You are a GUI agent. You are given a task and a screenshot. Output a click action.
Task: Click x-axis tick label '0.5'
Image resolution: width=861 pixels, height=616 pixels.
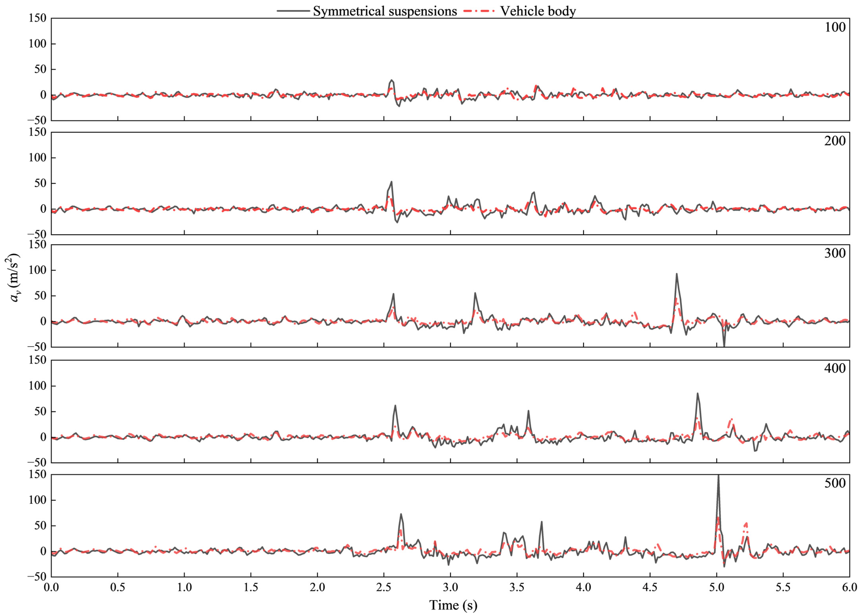click(118, 587)
